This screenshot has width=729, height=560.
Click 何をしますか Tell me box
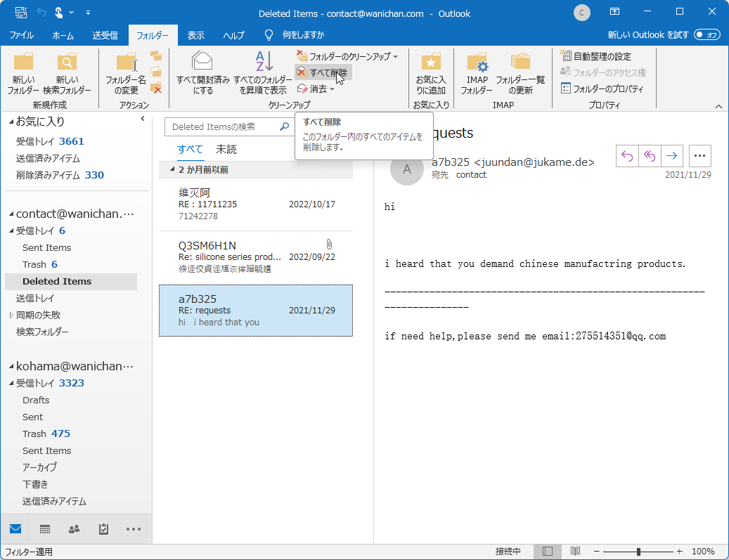[x=303, y=35]
